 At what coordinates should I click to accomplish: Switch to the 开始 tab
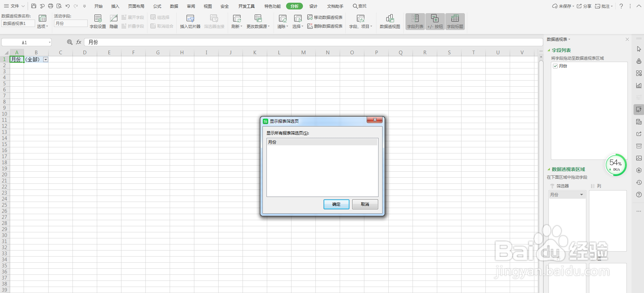coord(99,6)
